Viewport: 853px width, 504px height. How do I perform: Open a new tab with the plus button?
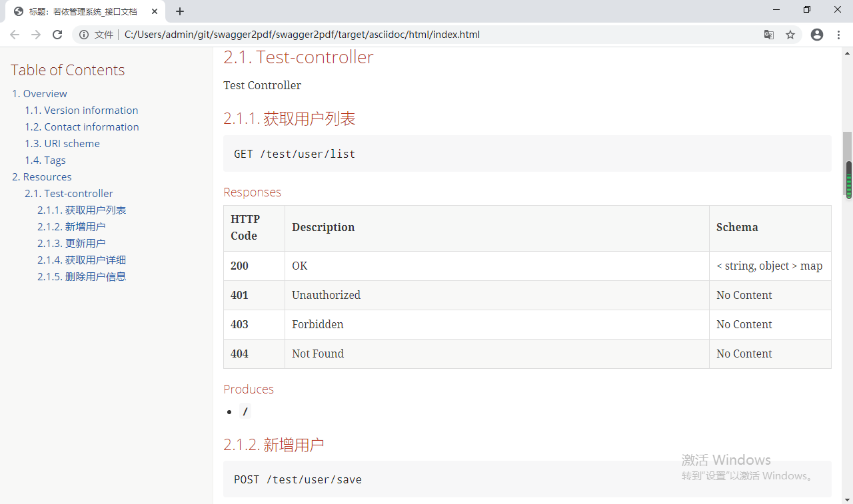pos(180,11)
